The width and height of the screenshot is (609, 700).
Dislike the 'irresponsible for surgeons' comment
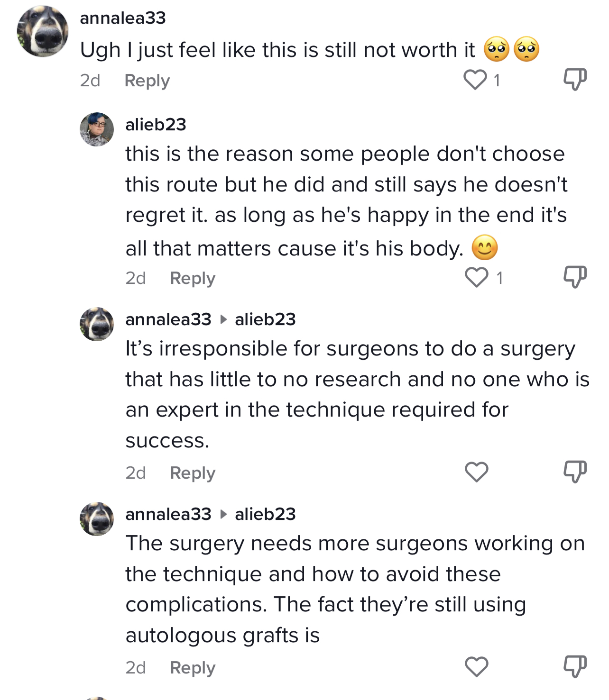(x=575, y=472)
